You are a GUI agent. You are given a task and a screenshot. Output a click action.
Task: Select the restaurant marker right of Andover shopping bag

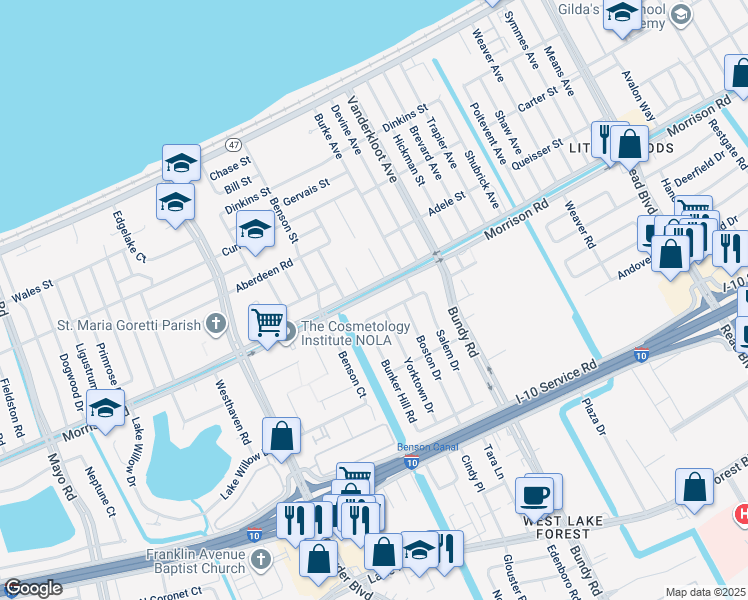coord(730,250)
